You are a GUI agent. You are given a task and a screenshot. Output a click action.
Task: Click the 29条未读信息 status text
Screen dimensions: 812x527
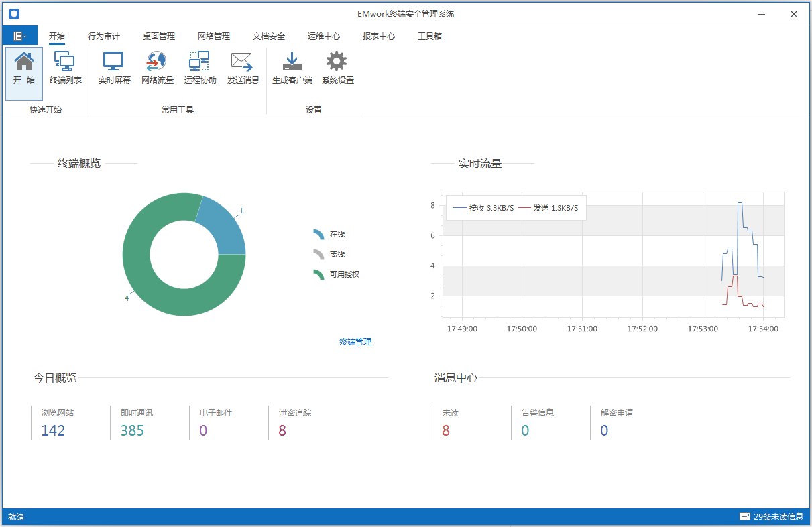(x=778, y=517)
